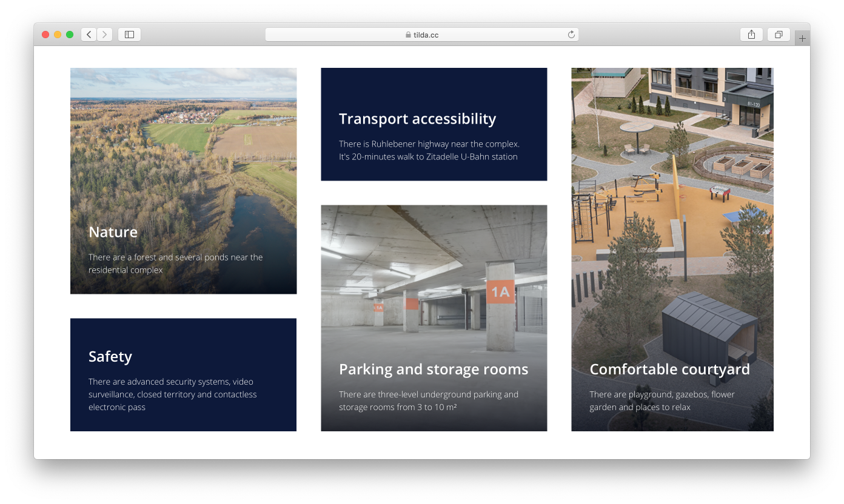Viewport: 844px width, 504px height.
Task: Open a new tab with plus button
Action: click(x=802, y=38)
